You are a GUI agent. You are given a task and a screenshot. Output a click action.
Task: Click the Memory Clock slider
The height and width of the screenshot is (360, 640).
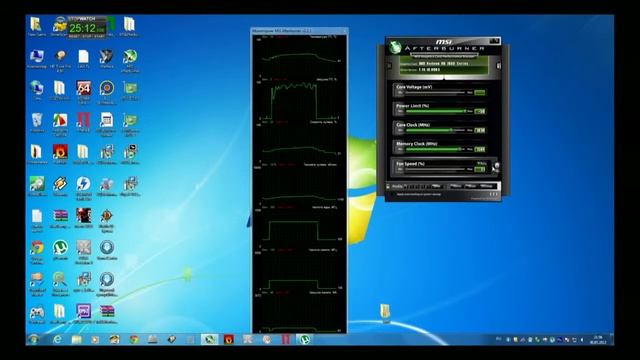tap(435, 149)
